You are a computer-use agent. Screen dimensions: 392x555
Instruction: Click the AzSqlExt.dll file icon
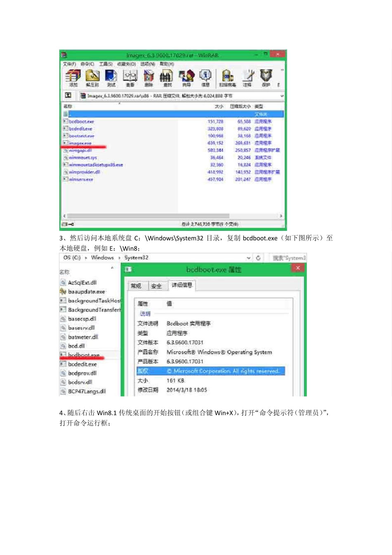click(63, 282)
